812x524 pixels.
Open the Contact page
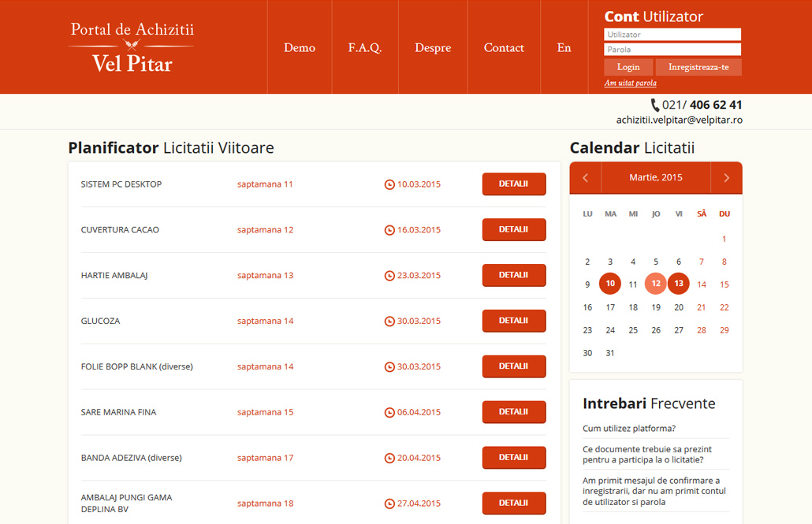click(x=504, y=47)
